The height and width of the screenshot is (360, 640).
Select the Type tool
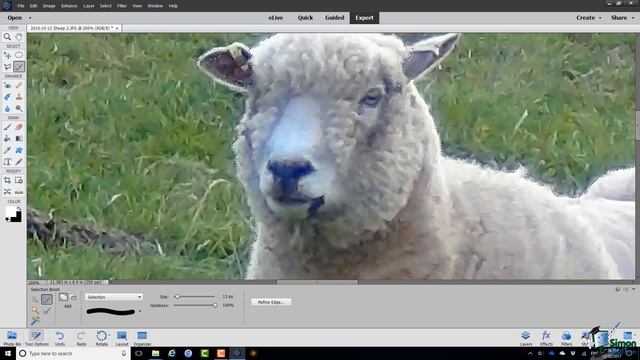(x=7, y=162)
